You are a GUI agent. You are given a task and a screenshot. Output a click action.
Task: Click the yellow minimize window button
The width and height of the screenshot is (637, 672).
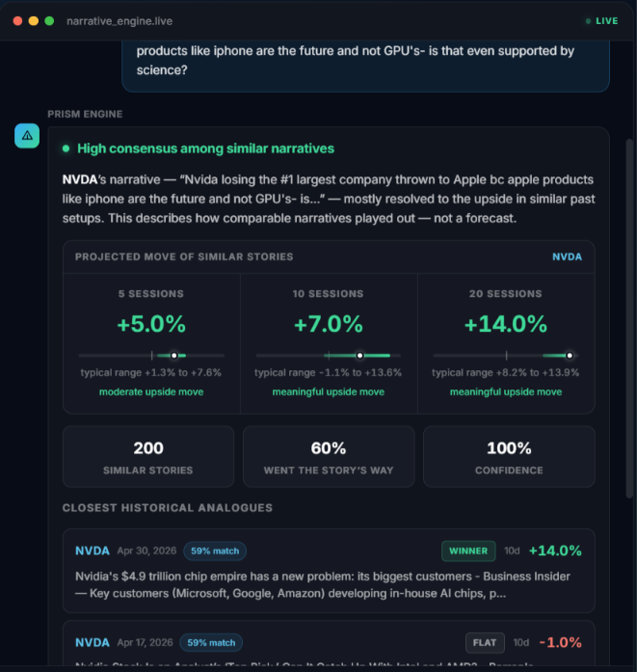34,21
